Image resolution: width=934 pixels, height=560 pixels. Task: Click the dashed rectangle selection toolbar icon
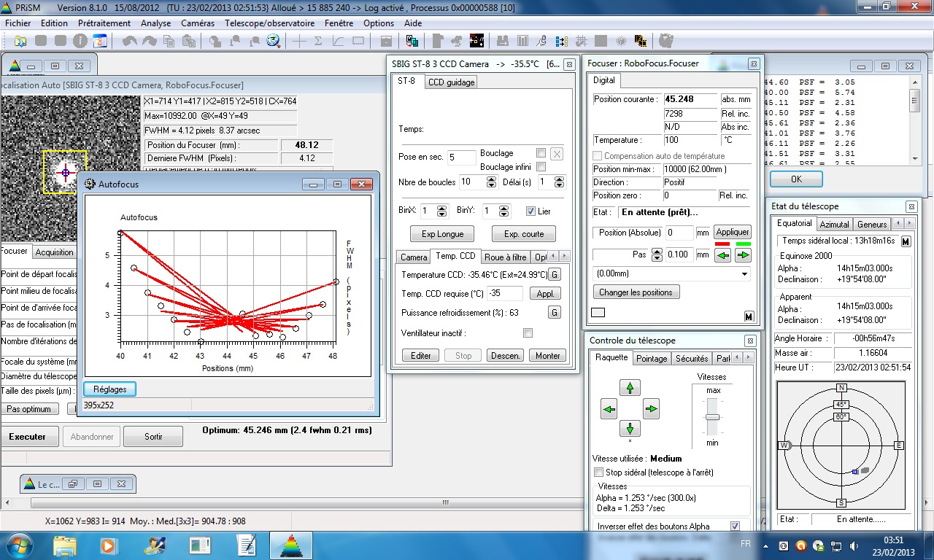tap(358, 41)
